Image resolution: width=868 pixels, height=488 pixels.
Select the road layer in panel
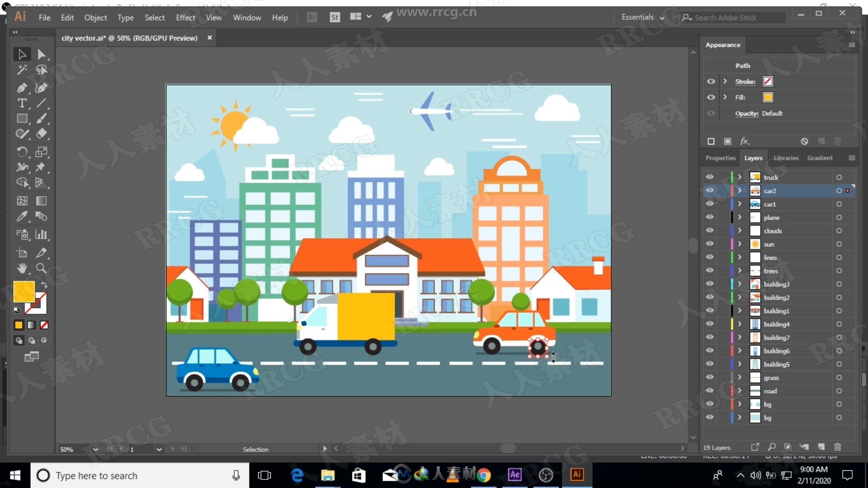tap(771, 390)
